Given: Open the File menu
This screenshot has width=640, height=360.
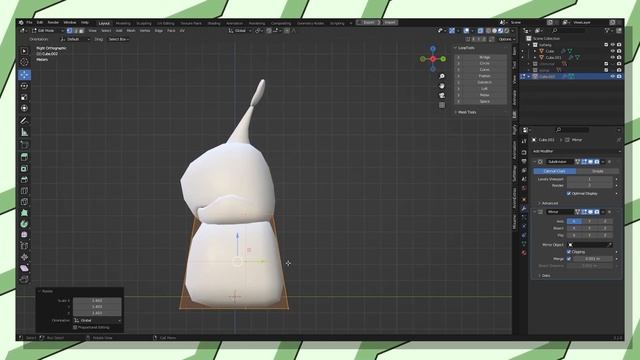Looking at the screenshot, I should pos(29,22).
